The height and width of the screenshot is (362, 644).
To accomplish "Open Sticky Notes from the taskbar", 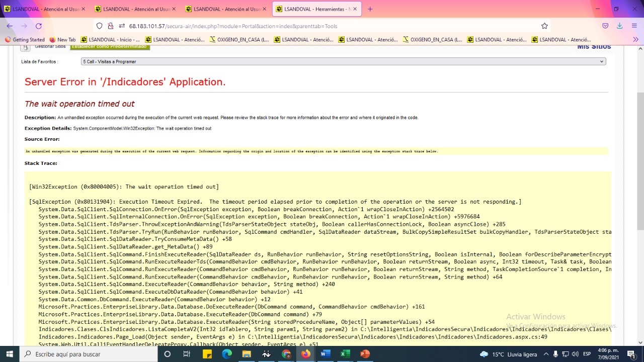I will pos(207,354).
